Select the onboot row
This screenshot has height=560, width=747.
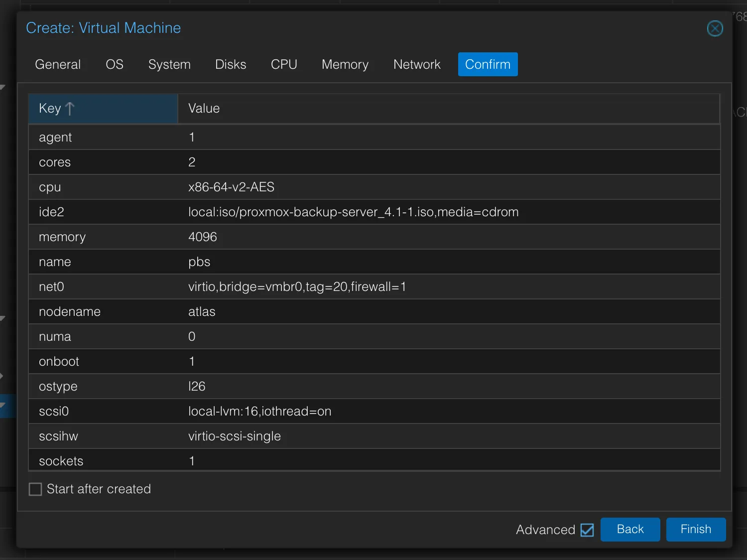tap(374, 361)
